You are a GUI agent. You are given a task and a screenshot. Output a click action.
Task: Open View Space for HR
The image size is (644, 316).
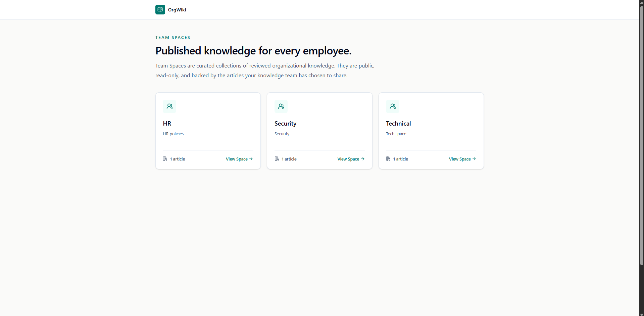point(239,159)
